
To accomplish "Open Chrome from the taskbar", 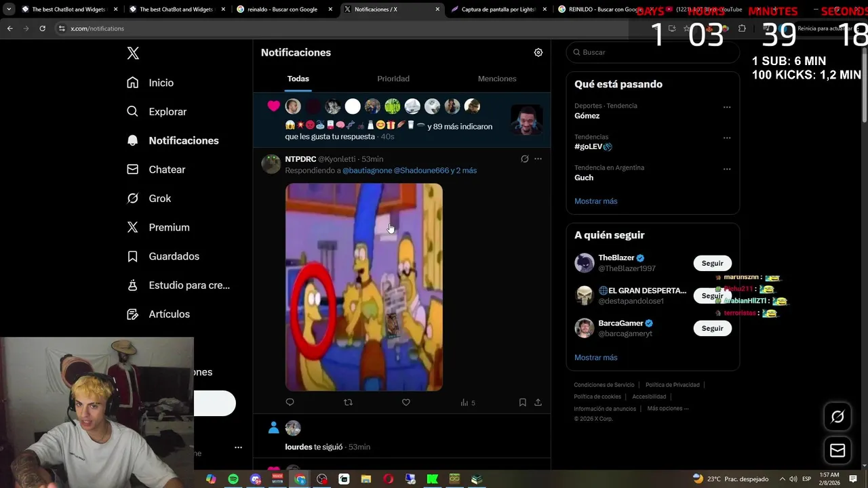I will [300, 479].
